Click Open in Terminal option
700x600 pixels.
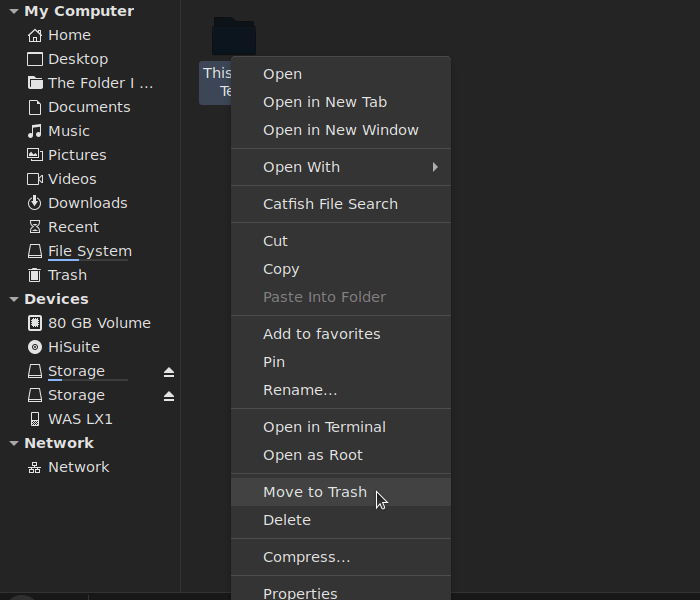pyautogui.click(x=324, y=427)
